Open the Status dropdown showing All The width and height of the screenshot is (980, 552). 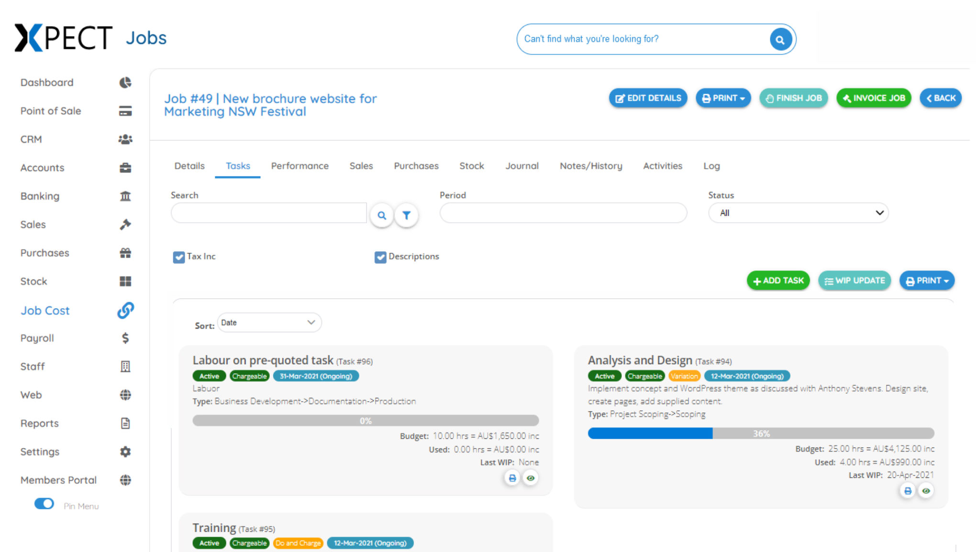click(798, 213)
